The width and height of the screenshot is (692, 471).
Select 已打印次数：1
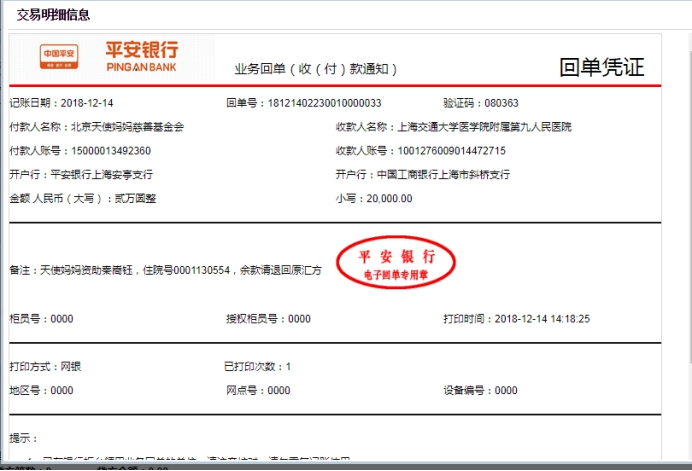coord(258,367)
